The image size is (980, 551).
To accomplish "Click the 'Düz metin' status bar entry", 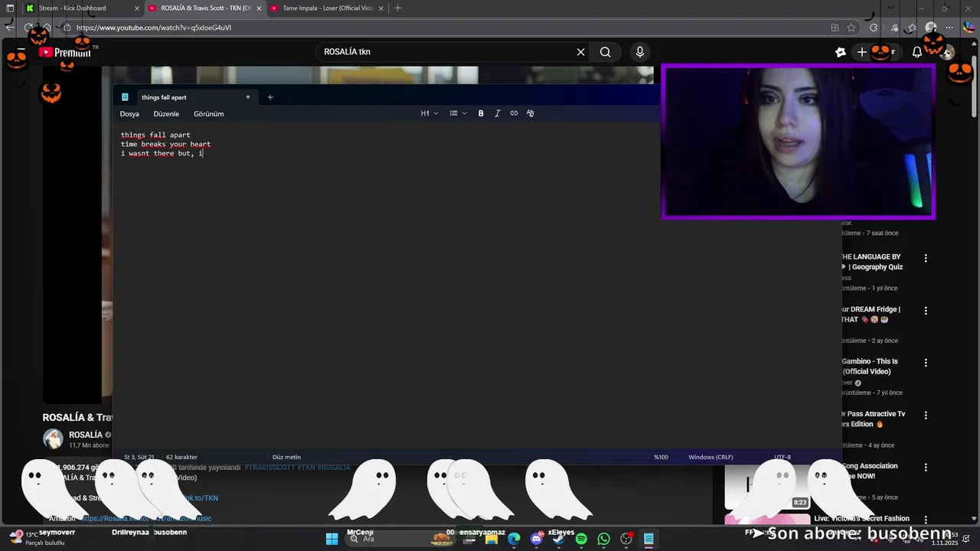I will coord(286,457).
